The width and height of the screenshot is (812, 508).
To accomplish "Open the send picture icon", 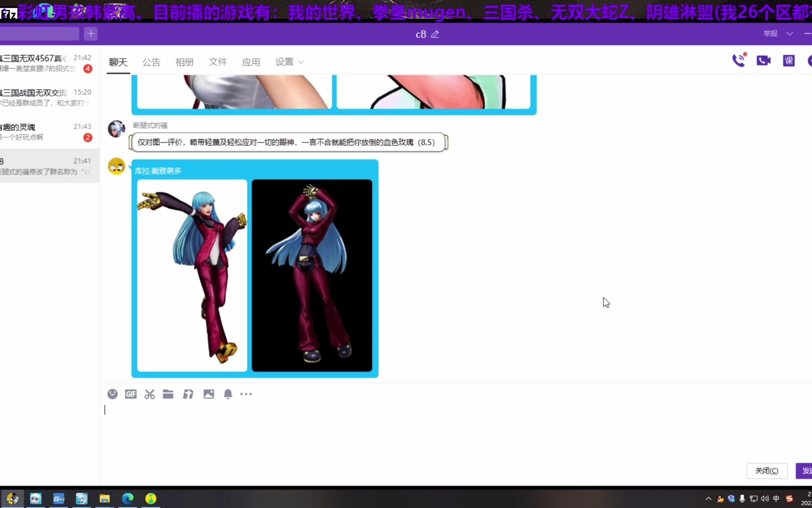I will (x=209, y=394).
